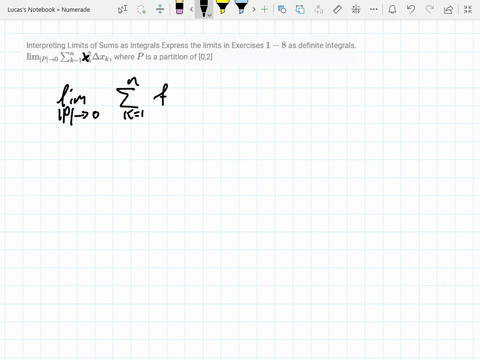Image resolution: width=480 pixels, height=360 pixels.
Task: Open the more options ellipsis menu
Action: pyautogui.click(x=374, y=9)
